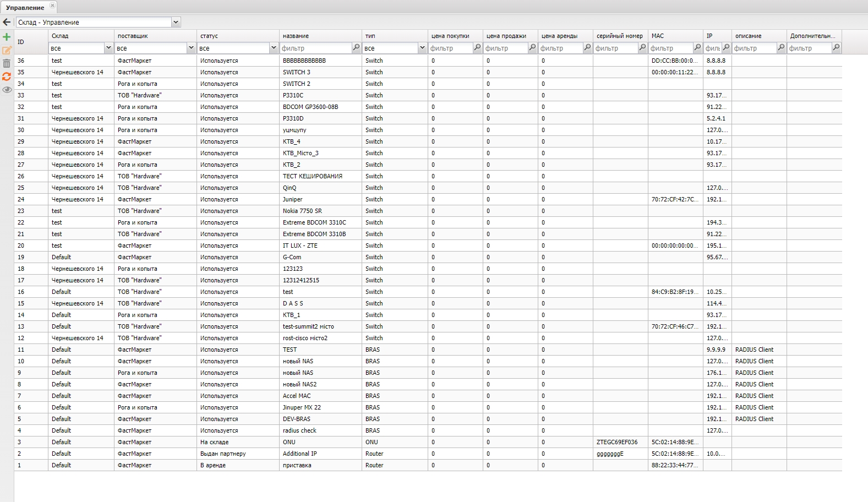
Task: Click the orange refresh icon
Action: (x=7, y=77)
